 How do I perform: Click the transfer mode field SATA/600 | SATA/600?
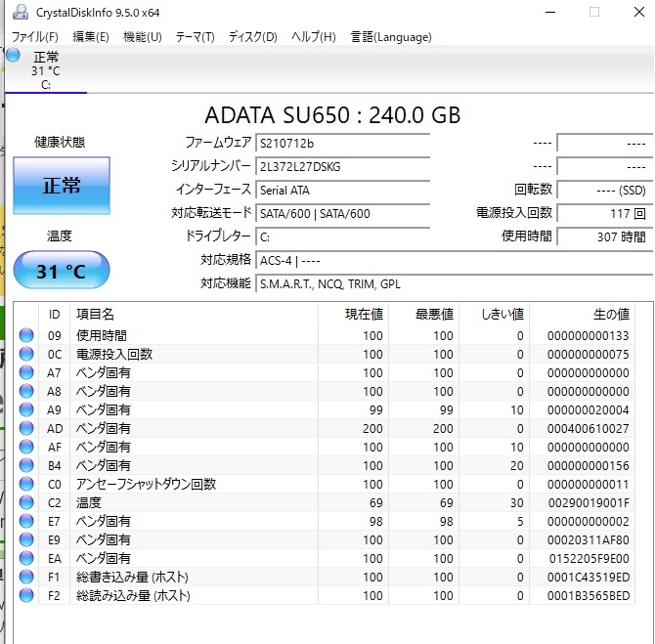click(342, 213)
